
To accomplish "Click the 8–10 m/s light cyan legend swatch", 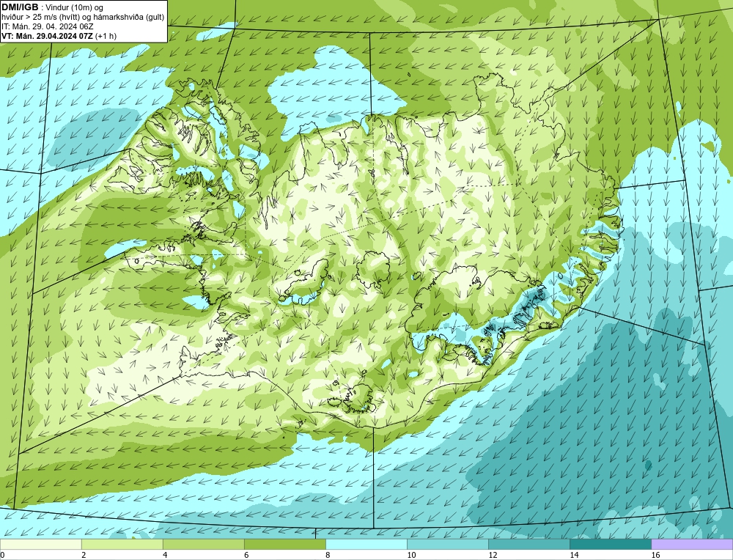I will [366, 544].
